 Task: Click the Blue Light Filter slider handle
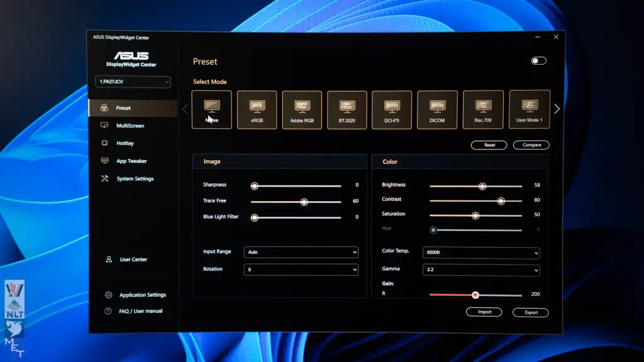click(255, 217)
